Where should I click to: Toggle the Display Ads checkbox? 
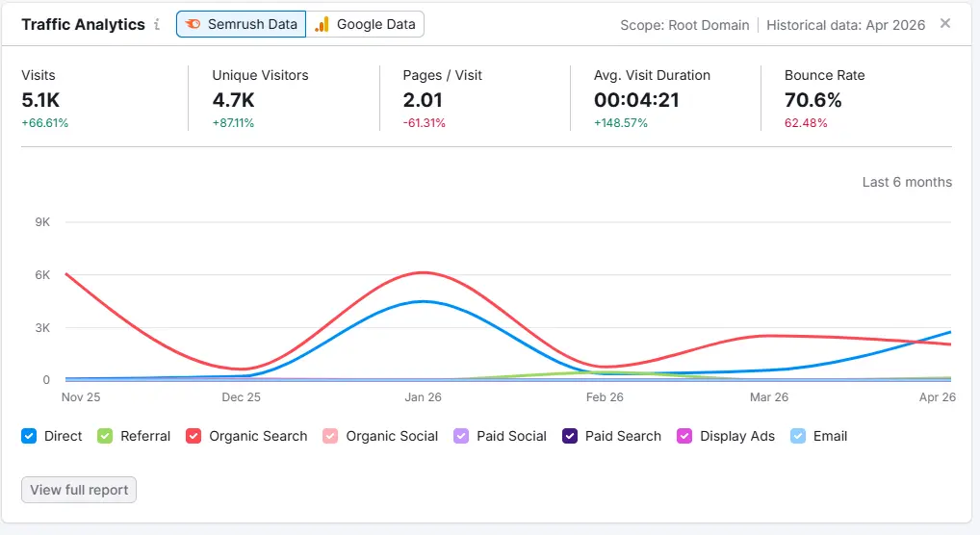click(684, 436)
